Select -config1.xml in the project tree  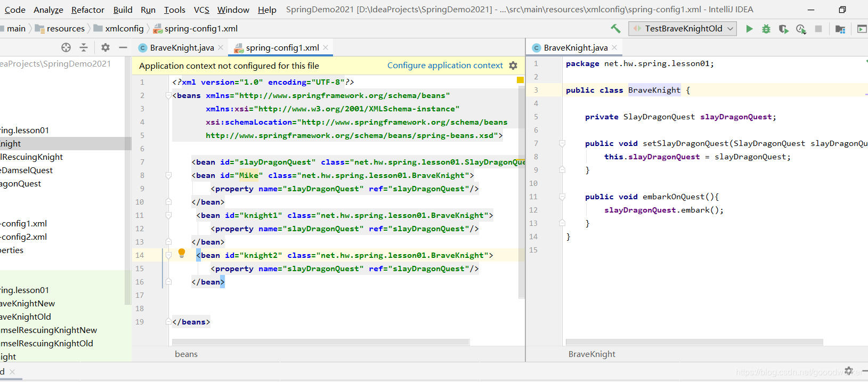23,224
